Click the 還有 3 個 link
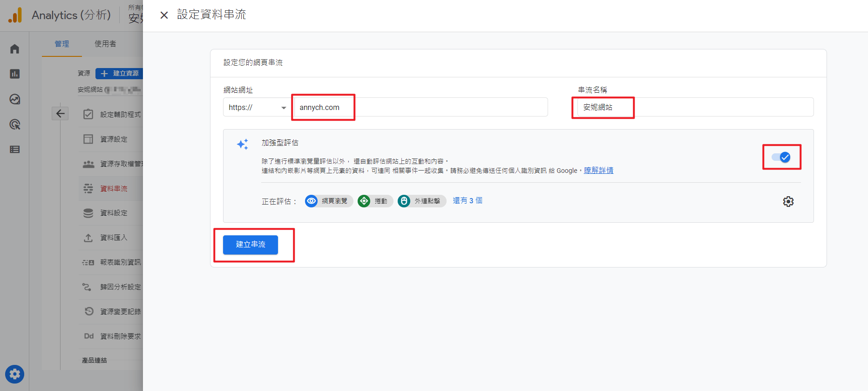 point(468,201)
